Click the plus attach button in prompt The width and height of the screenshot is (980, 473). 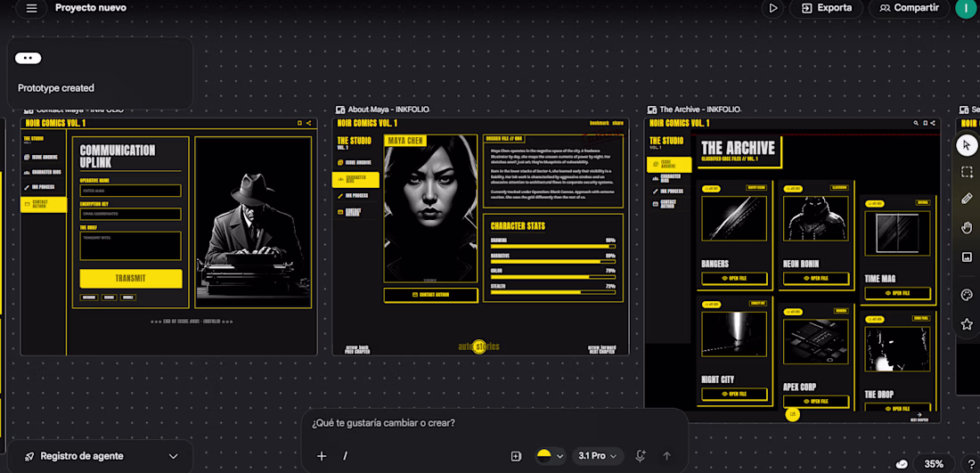pos(322,456)
